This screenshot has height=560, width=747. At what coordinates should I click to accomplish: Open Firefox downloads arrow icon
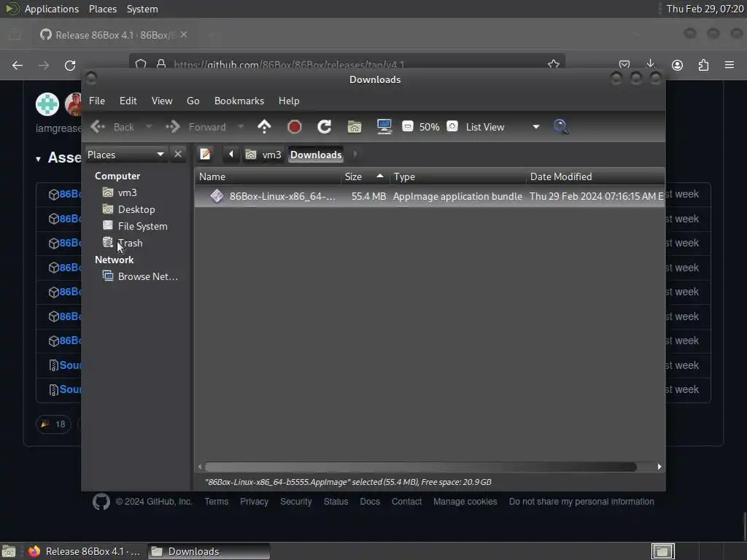650,65
